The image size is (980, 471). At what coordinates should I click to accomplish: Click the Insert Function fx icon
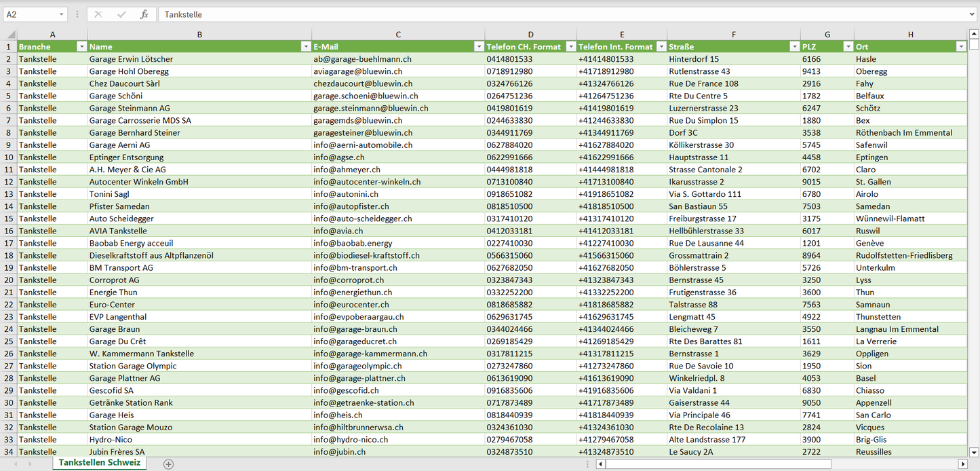144,14
